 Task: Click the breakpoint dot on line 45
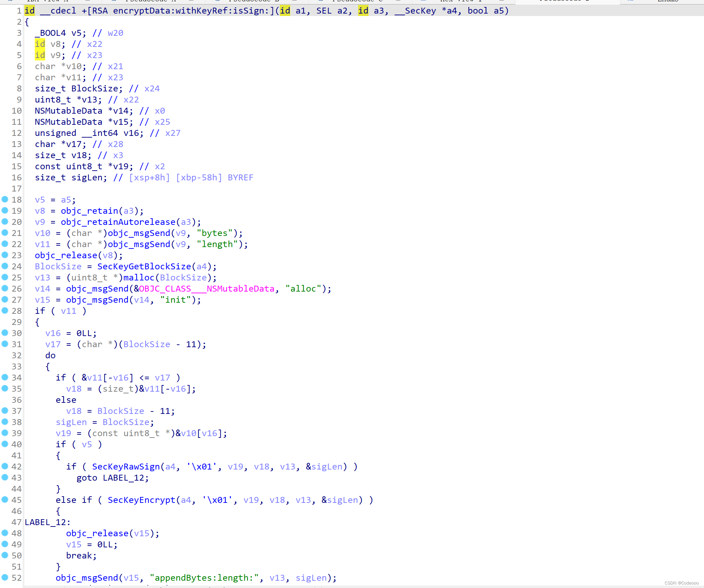pyautogui.click(x=5, y=499)
